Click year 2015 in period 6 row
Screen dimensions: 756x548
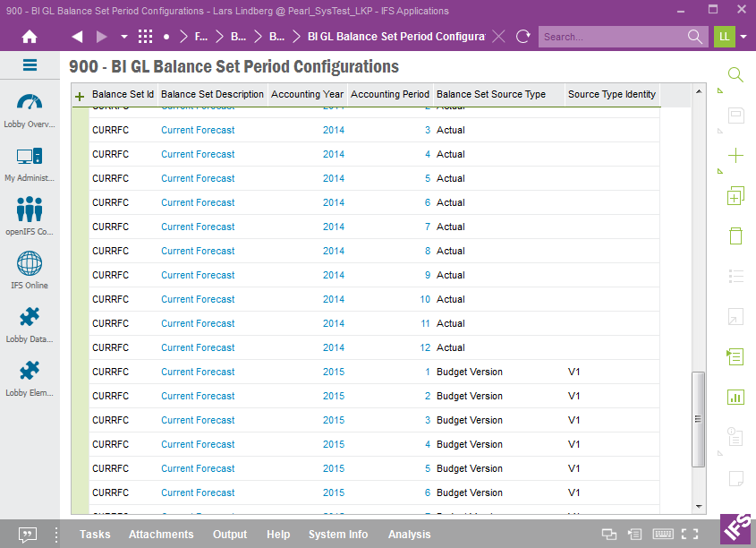334,493
